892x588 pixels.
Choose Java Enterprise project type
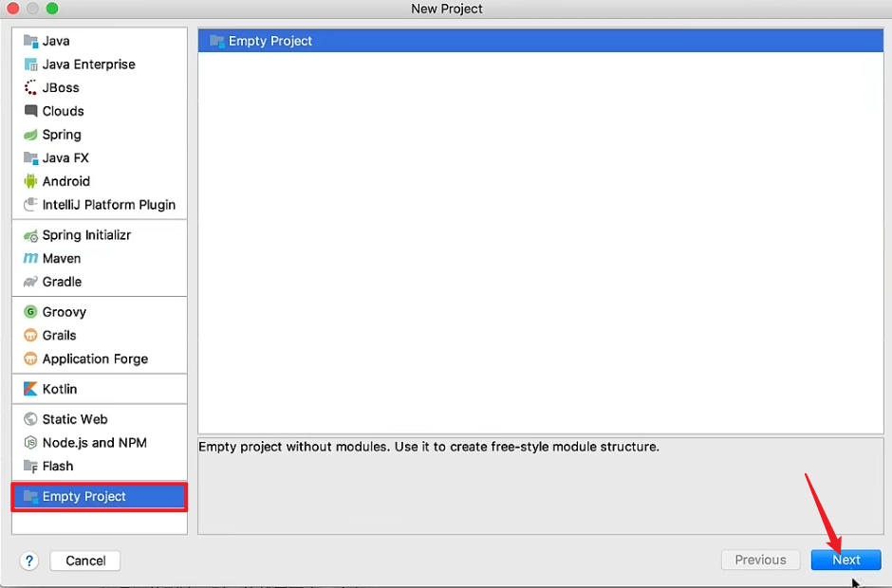tap(100, 64)
